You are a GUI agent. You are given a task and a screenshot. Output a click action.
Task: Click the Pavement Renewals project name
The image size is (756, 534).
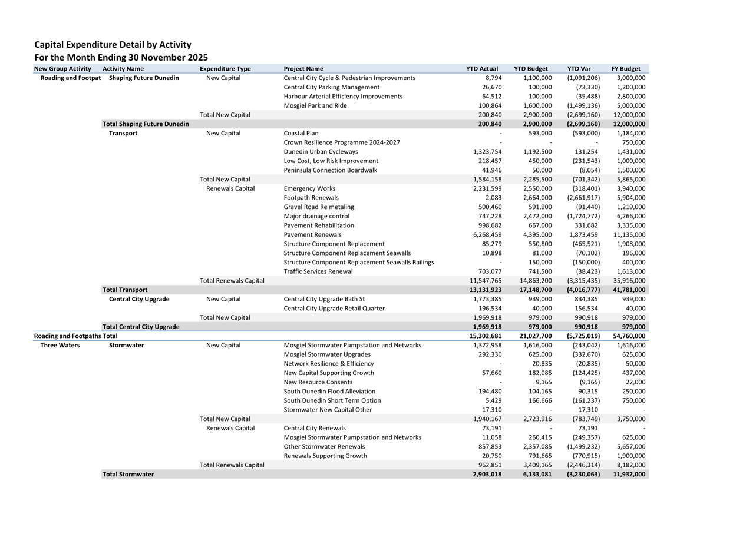click(x=312, y=235)
